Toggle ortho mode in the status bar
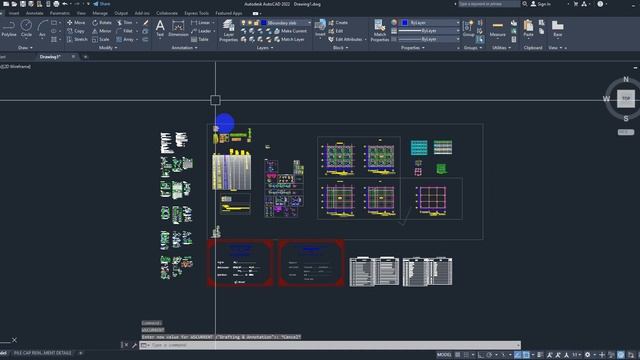The width and height of the screenshot is (640, 360). pyautogui.click(x=480, y=355)
